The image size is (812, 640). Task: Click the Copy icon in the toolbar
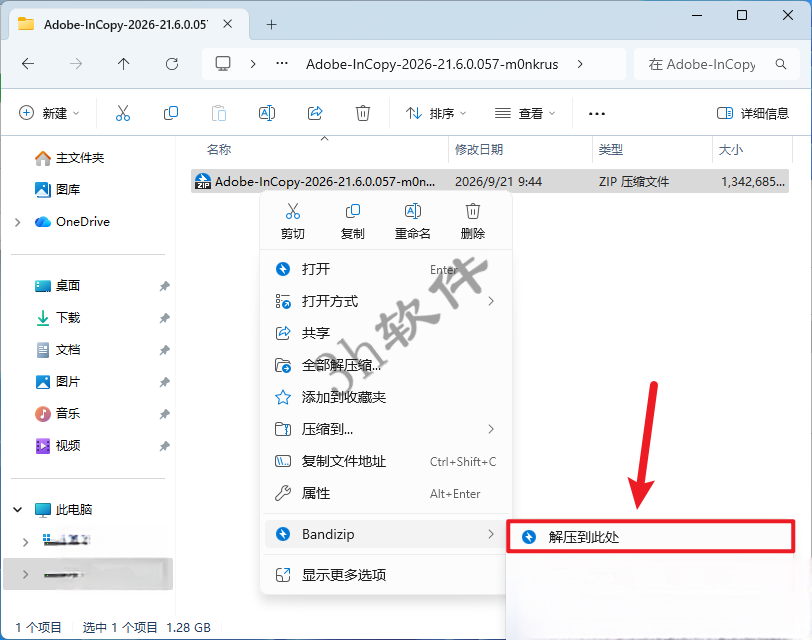tap(171, 113)
